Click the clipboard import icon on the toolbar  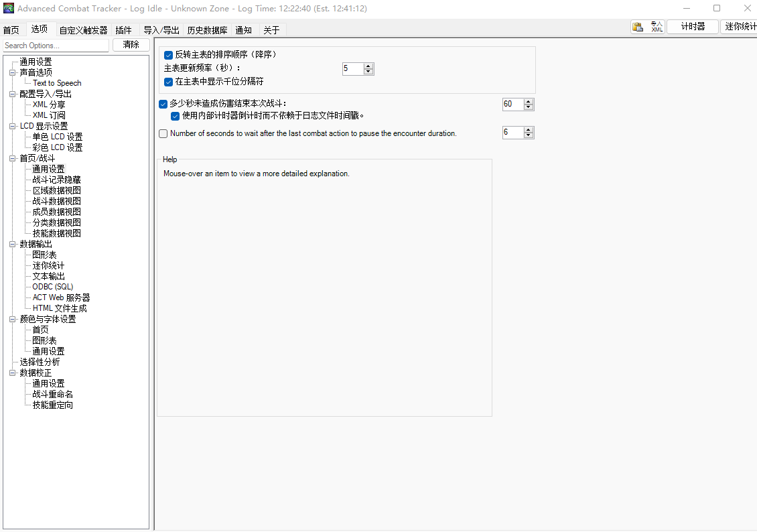(638, 27)
